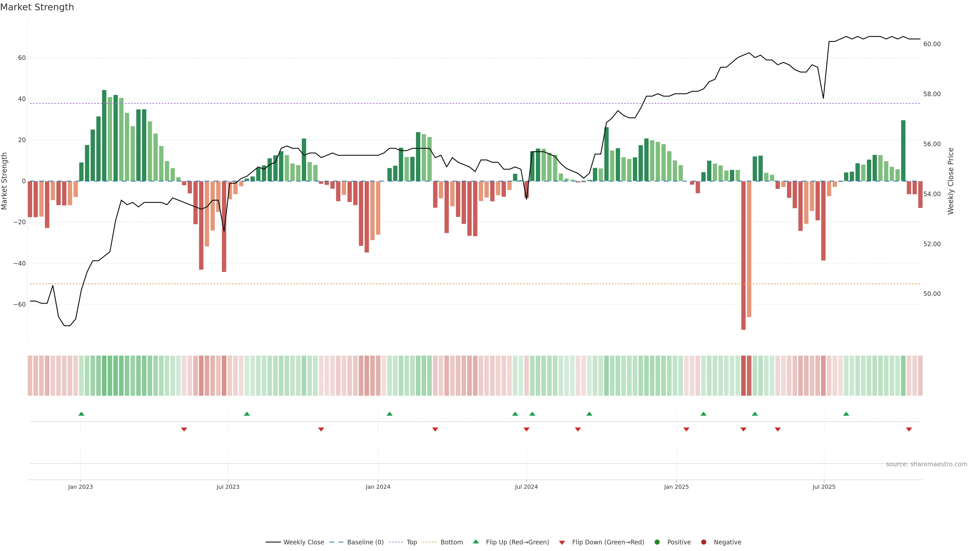Click the last red flip-down marker on the right
The width and height of the screenshot is (980, 551).
click(x=909, y=429)
